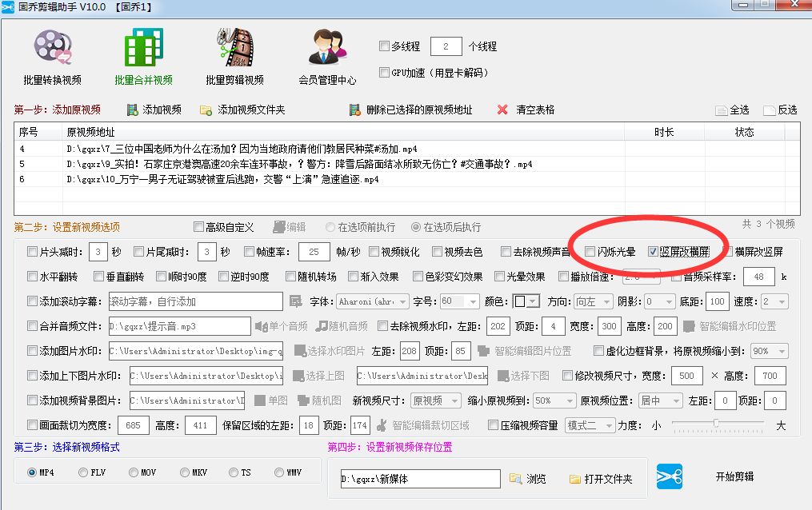
Task: Click 序号 column header
Action: pos(38,132)
